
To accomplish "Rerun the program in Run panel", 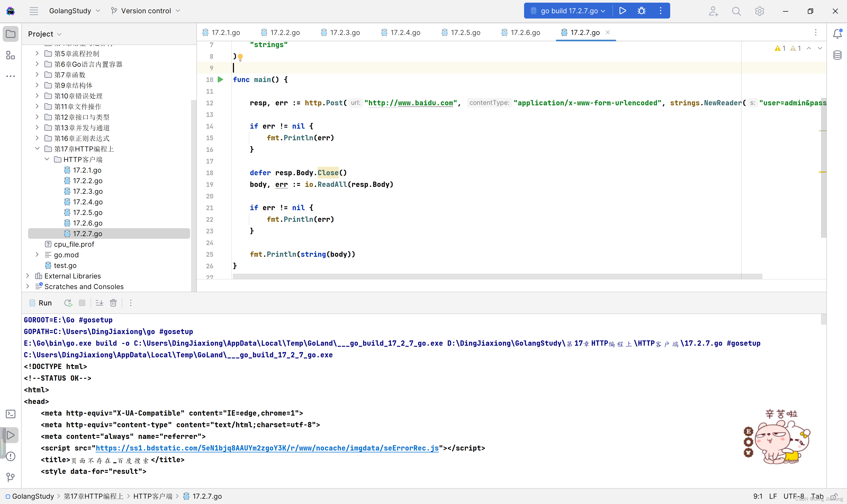I will pos(68,303).
